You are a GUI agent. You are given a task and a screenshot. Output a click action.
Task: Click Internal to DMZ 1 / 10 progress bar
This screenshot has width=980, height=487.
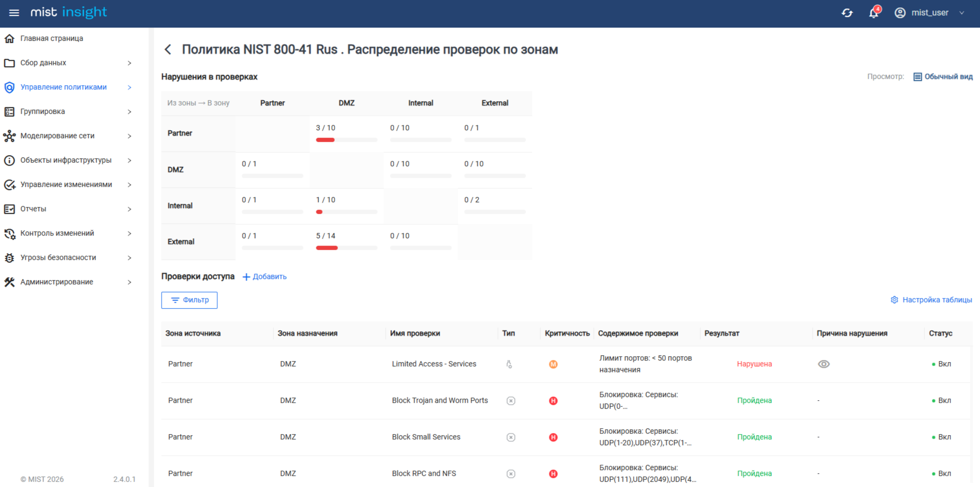coord(346,212)
